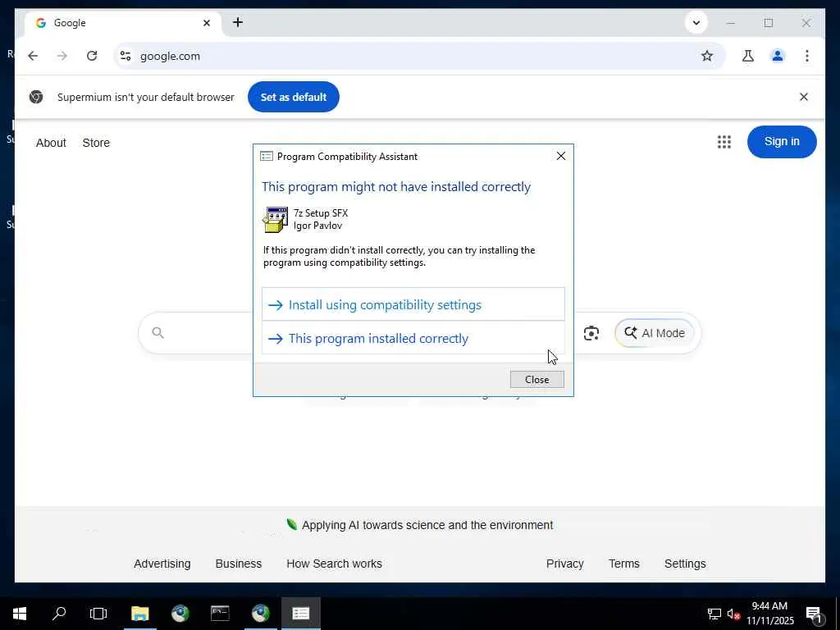Viewport: 840px width, 630px height.
Task: Click the muted volume tray icon
Action: [733, 614]
